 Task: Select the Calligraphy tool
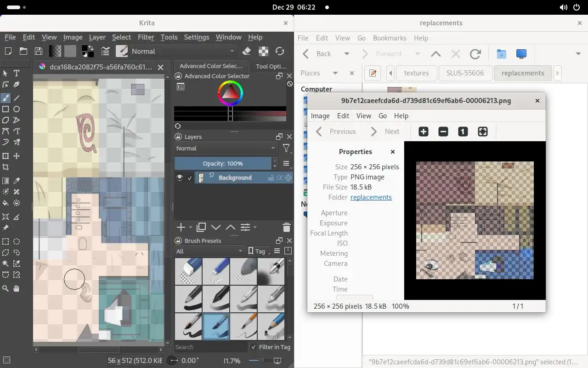(x=17, y=84)
